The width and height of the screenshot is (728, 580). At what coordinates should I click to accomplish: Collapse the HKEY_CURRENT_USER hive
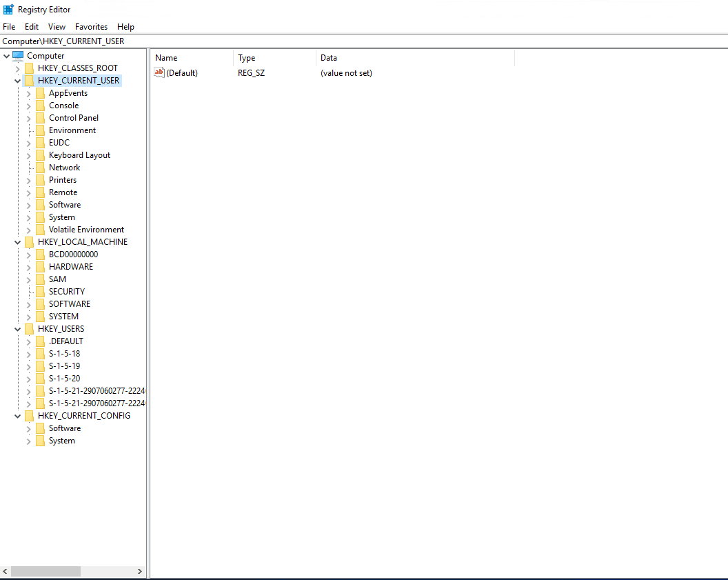(x=18, y=81)
